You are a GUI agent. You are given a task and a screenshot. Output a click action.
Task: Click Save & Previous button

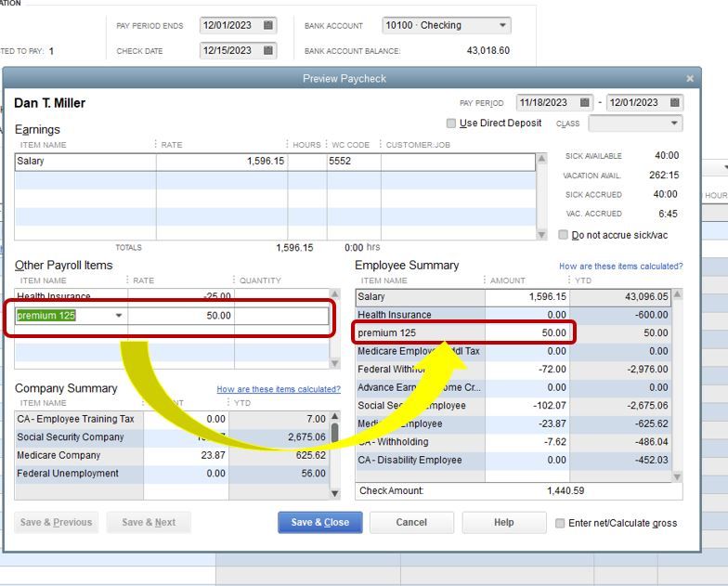coord(56,522)
